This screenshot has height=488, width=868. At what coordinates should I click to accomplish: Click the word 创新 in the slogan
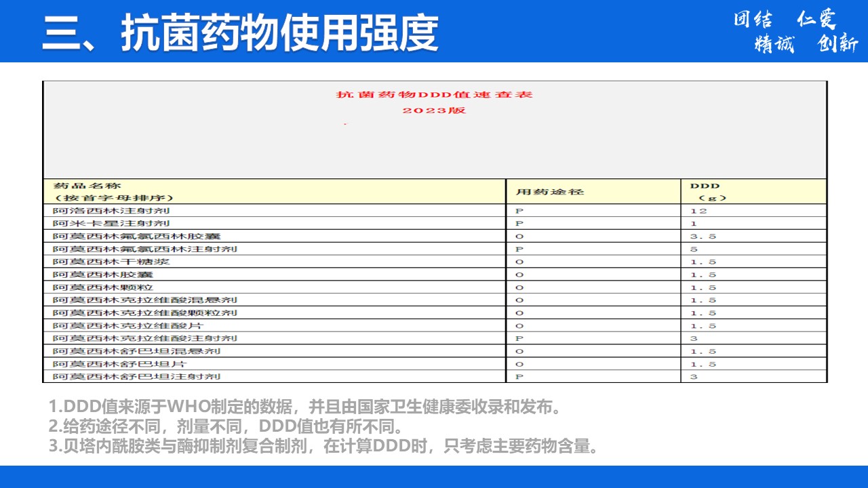[x=838, y=44]
